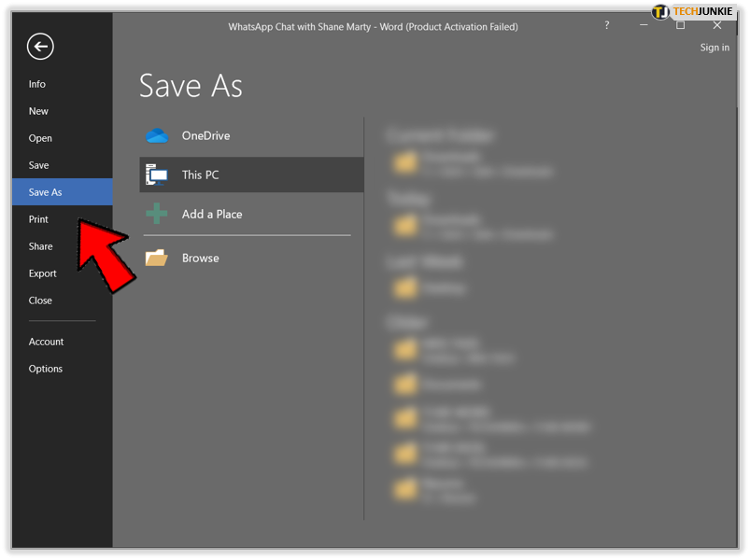
Task: Minimize the Word window
Action: (644, 26)
